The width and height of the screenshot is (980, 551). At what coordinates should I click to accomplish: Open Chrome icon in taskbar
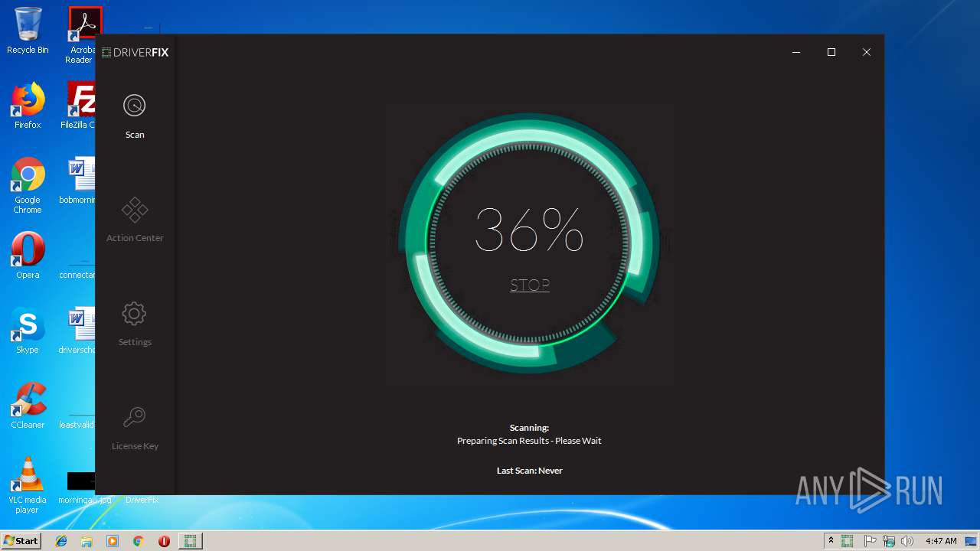[x=139, y=541]
